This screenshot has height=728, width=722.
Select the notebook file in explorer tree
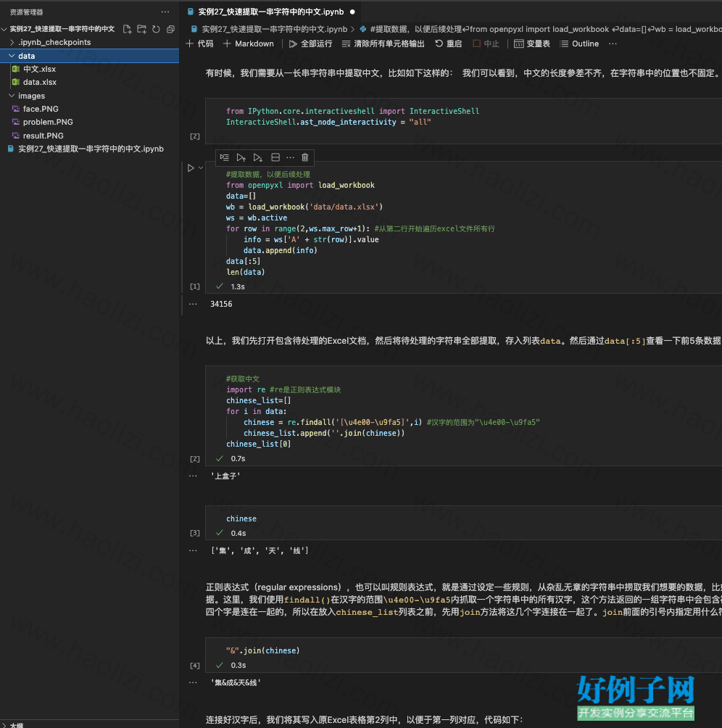pyautogui.click(x=90, y=149)
